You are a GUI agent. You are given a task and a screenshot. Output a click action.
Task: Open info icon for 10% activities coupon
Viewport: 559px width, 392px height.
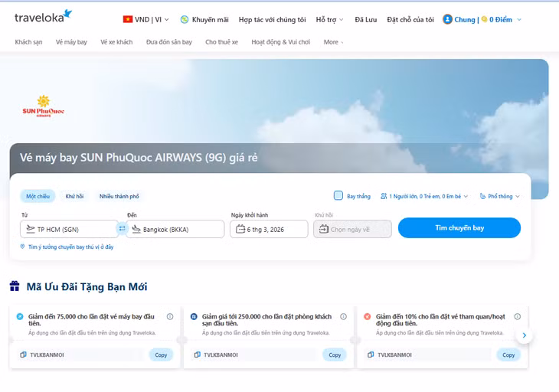(x=518, y=316)
